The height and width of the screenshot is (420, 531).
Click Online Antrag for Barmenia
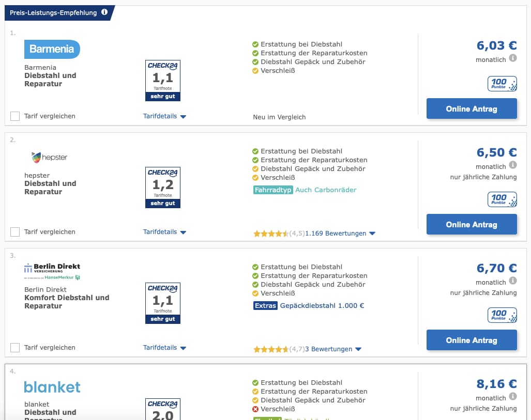tap(471, 109)
